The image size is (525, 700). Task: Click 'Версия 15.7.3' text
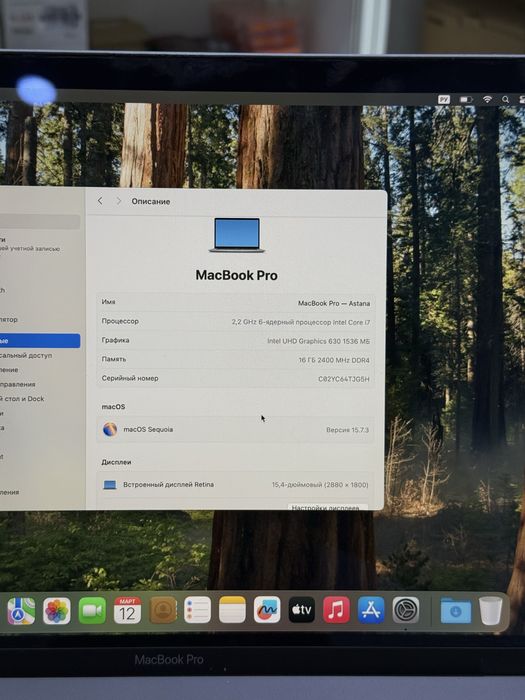point(347,430)
